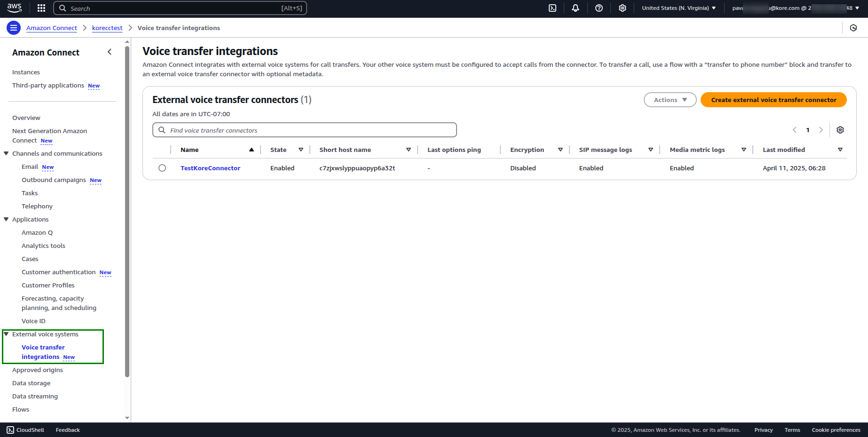Open the help question mark menu
This screenshot has width=868, height=437.
coord(599,8)
